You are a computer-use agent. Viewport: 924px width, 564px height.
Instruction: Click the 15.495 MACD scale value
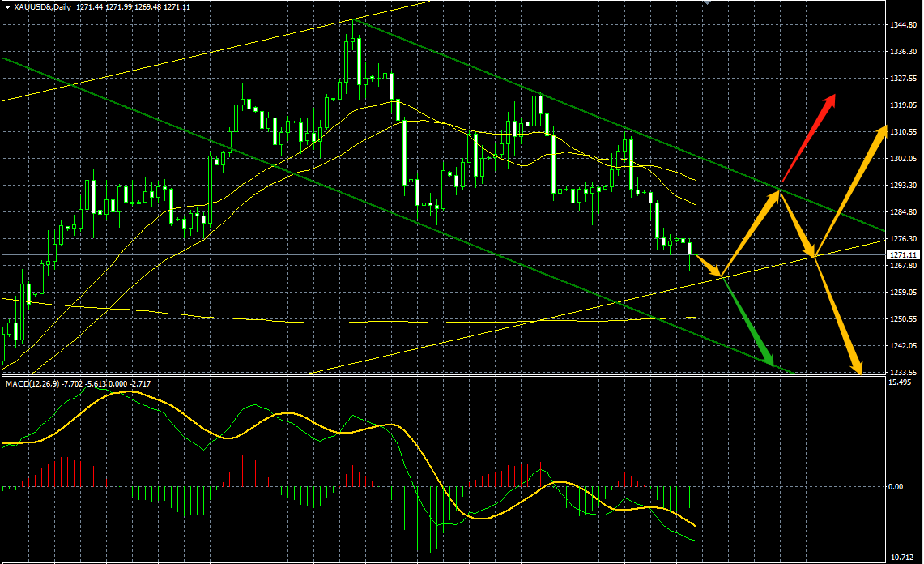pyautogui.click(x=900, y=382)
